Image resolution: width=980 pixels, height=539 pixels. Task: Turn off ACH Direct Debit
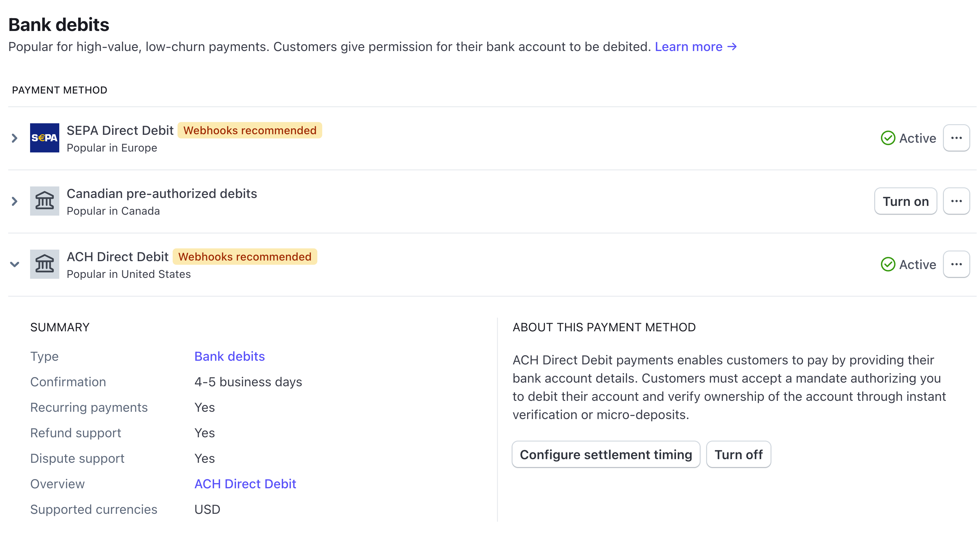(x=738, y=454)
